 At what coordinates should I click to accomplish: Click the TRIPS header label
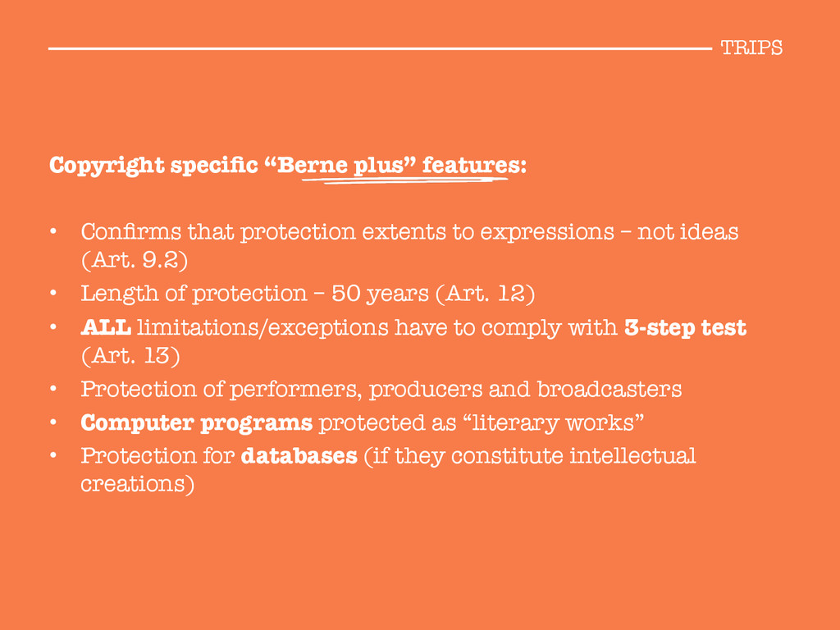tap(751, 48)
